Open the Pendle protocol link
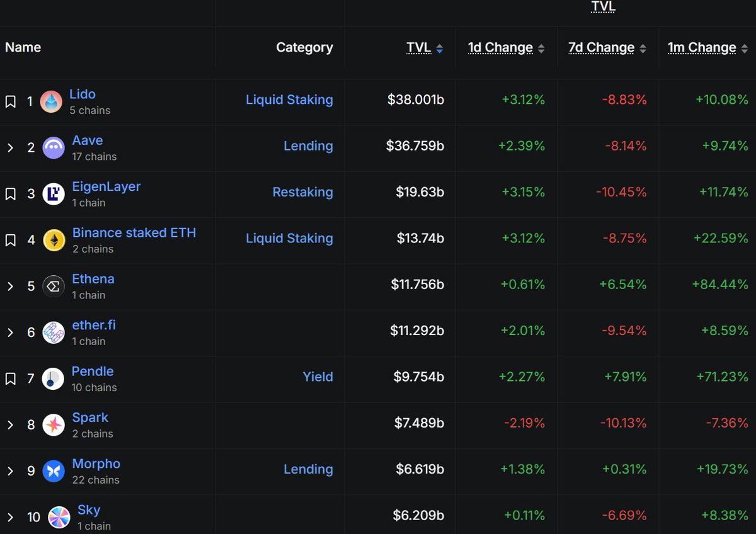Viewport: 756px width, 534px height. [x=93, y=372]
